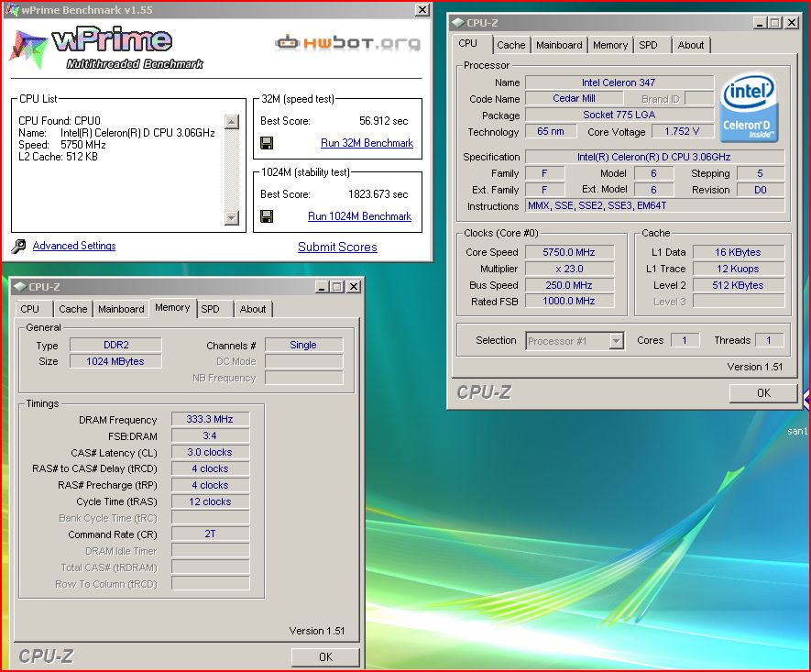Image resolution: width=811 pixels, height=672 pixels.
Task: Click the Advanced Settings wrench icon
Action: pos(18,247)
